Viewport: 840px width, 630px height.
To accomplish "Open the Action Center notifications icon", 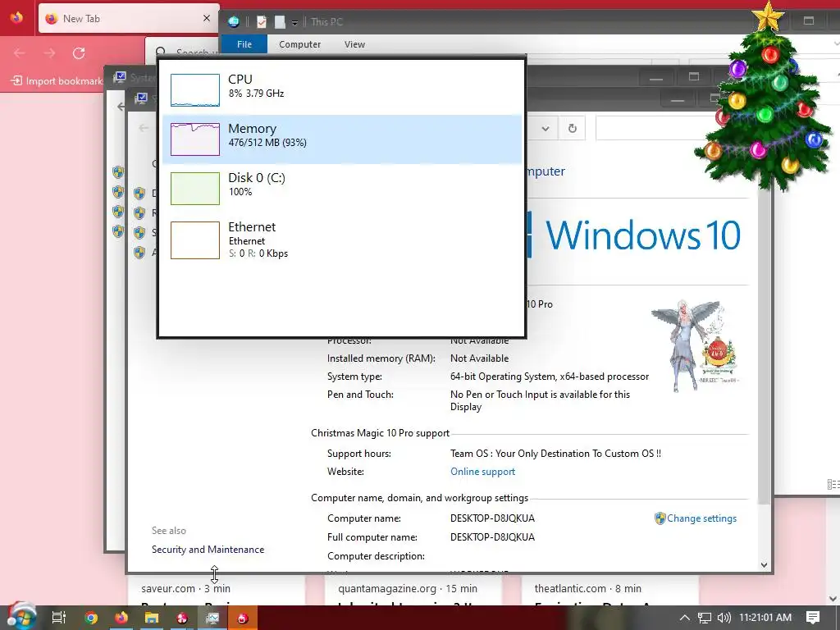I will [813, 618].
